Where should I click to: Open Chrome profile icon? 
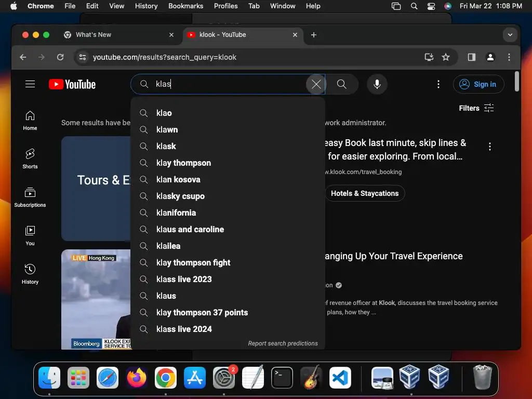[x=490, y=57]
